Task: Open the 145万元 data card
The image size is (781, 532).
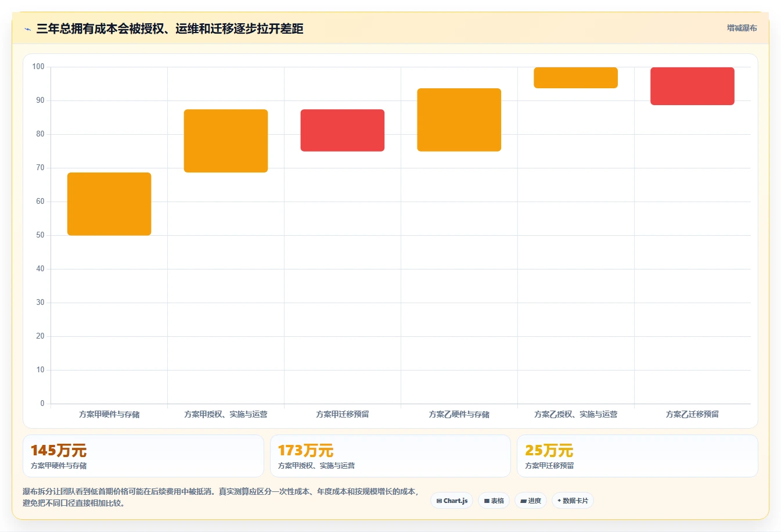Action: pos(143,456)
